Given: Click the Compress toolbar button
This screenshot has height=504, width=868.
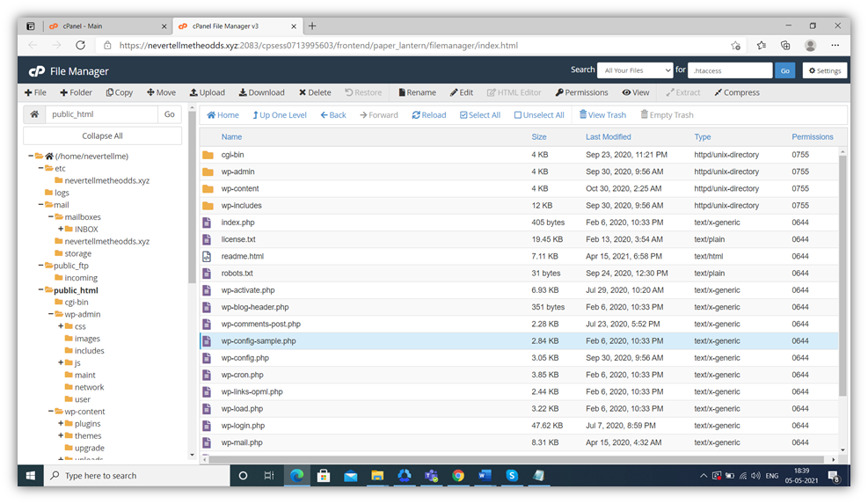Looking at the screenshot, I should [x=737, y=92].
